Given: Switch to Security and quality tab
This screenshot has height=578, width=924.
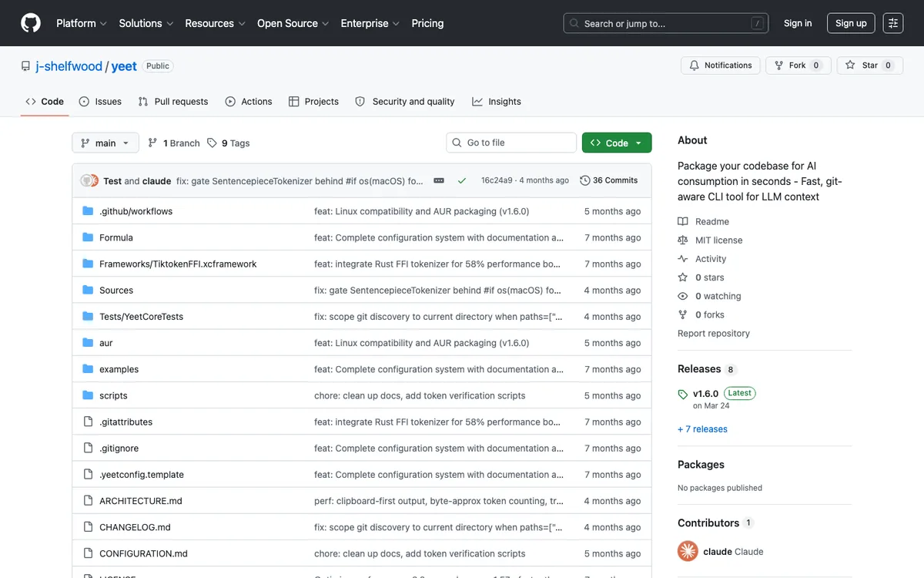Looking at the screenshot, I should 405,102.
